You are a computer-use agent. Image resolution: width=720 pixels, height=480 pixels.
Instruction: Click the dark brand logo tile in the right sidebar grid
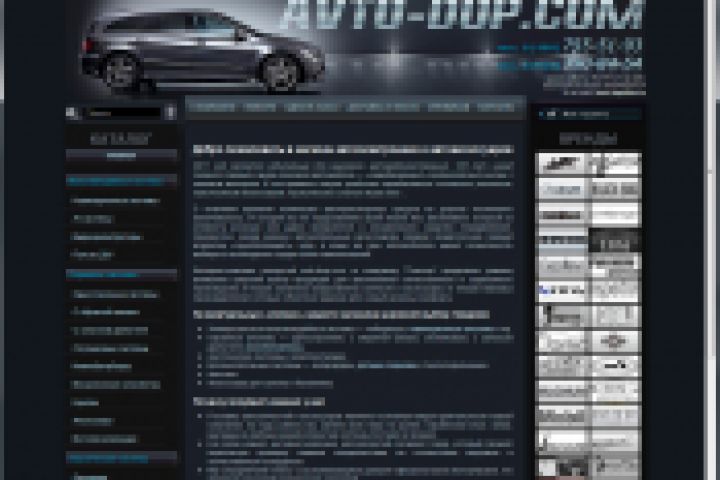pyautogui.click(x=615, y=240)
